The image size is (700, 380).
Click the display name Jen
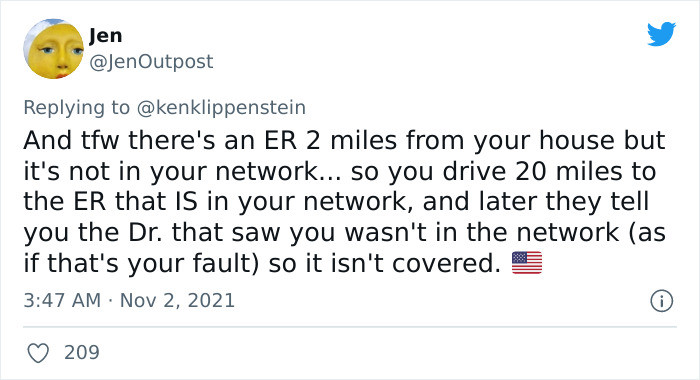point(105,36)
